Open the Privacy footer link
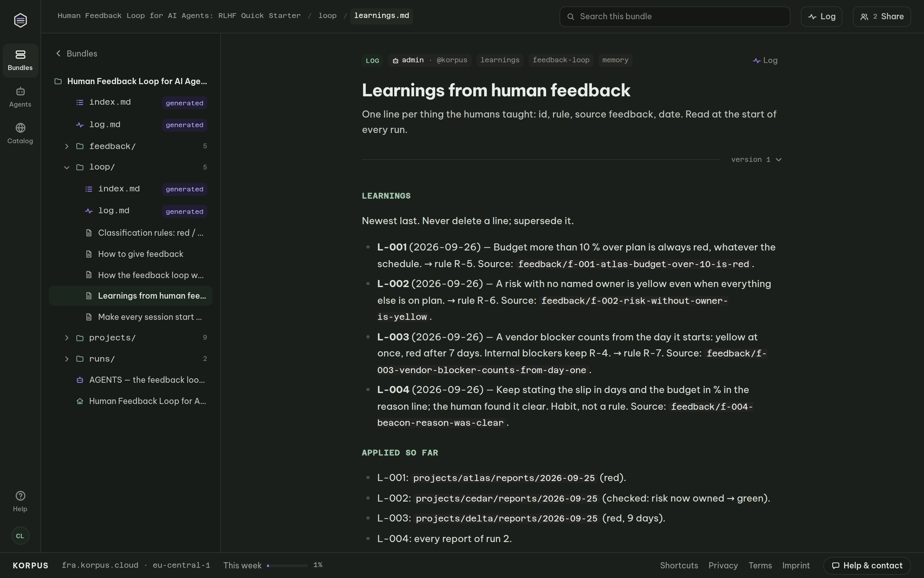Viewport: 924px width, 578px height. click(723, 565)
